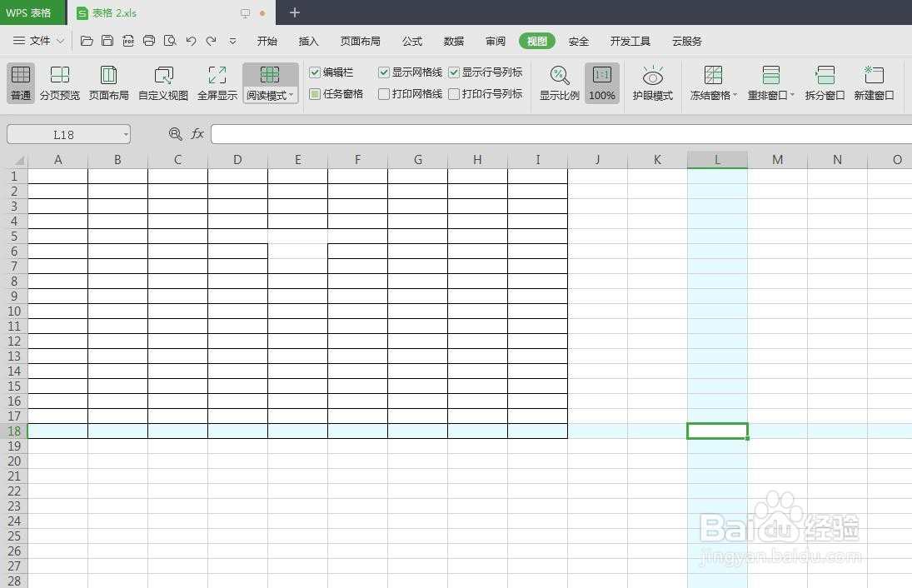912x588 pixels.
Task: Select row 1 header
Action: (14, 177)
